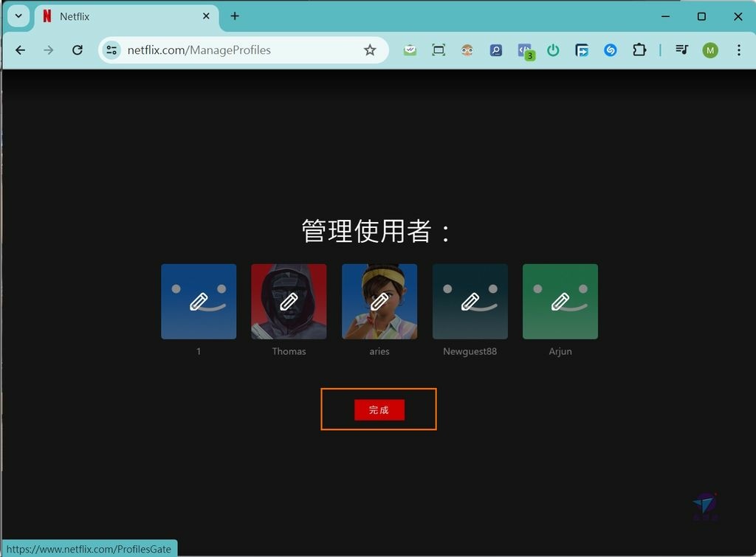Open the screen capture extension icon
The width and height of the screenshot is (756, 557).
[439, 50]
